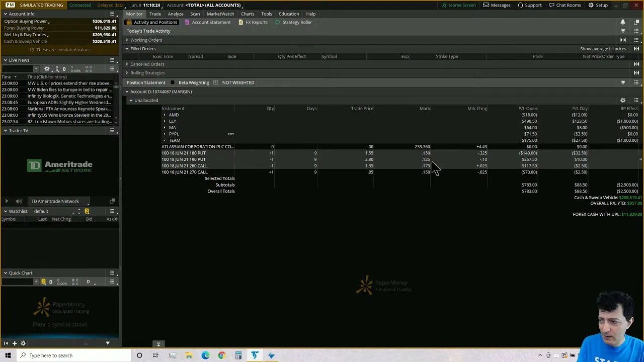
Task: Open the FX Reports subtab
Action: point(253,22)
